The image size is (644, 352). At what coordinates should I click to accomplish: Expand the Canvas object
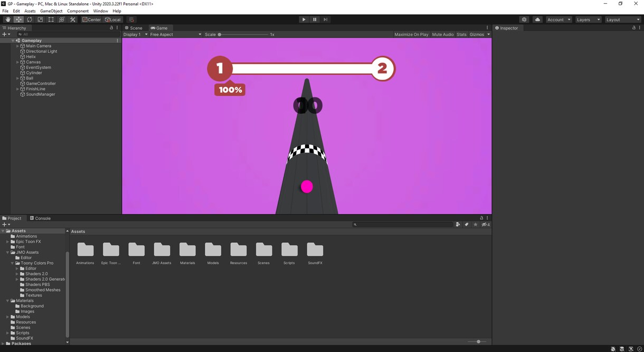(x=17, y=62)
